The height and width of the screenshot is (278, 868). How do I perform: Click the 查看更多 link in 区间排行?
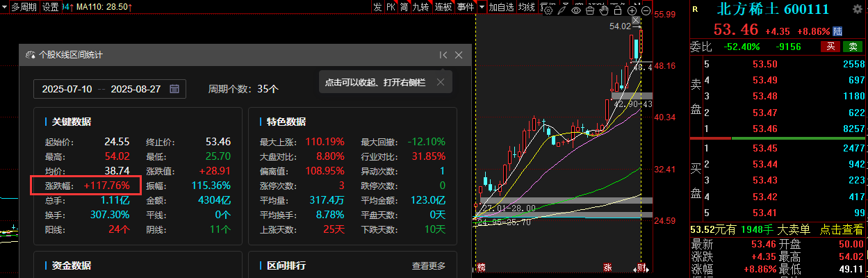[429, 265]
